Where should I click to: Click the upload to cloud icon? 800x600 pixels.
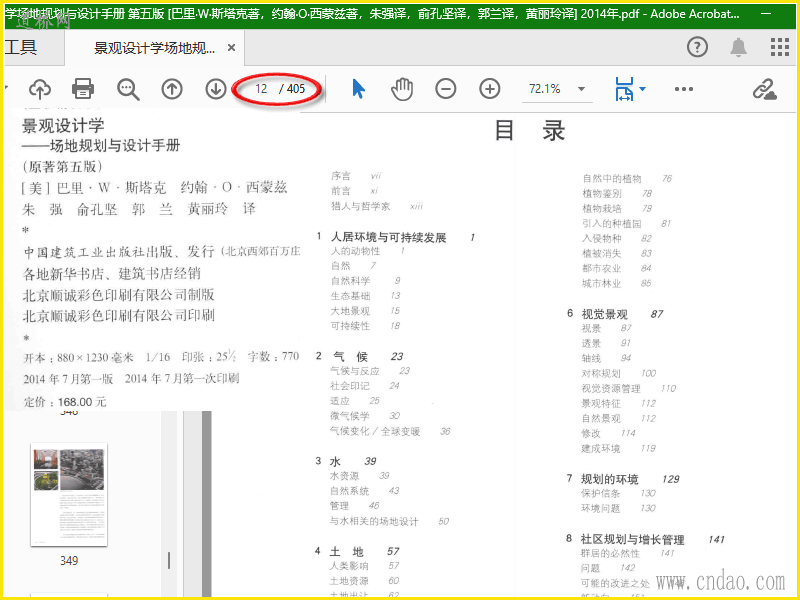coord(40,89)
